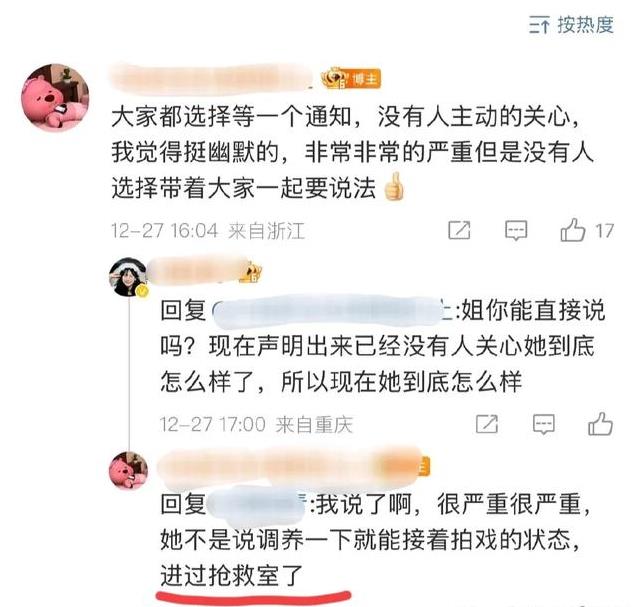Screen dimensions: 636x607
Task: Reply to the first comment from 浙江
Action: point(516,230)
